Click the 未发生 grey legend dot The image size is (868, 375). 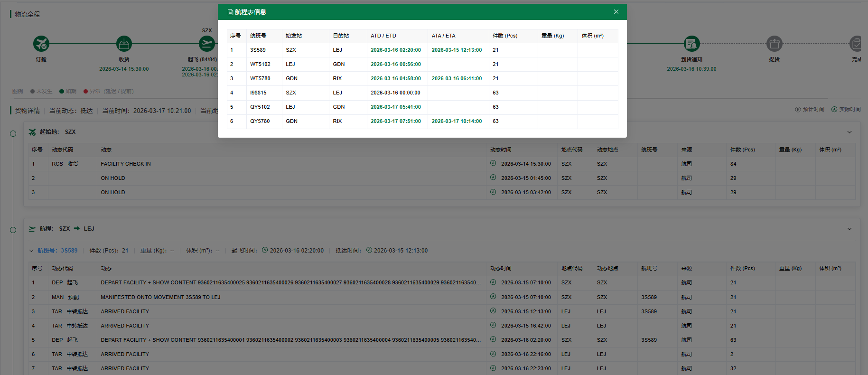click(x=32, y=92)
